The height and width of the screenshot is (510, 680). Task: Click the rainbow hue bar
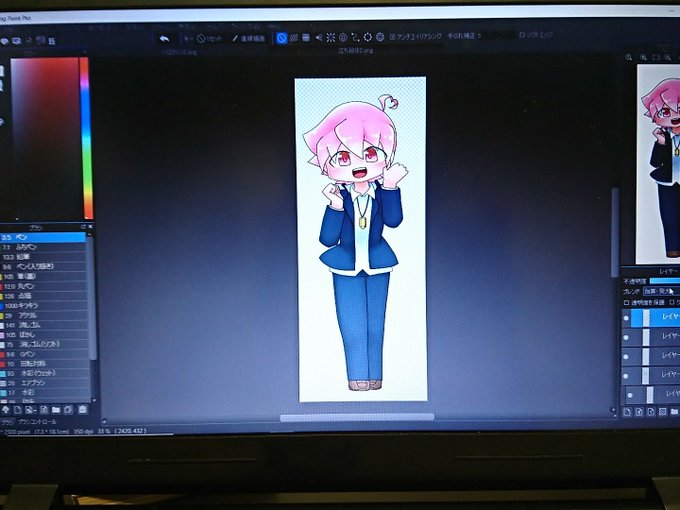pos(86,138)
